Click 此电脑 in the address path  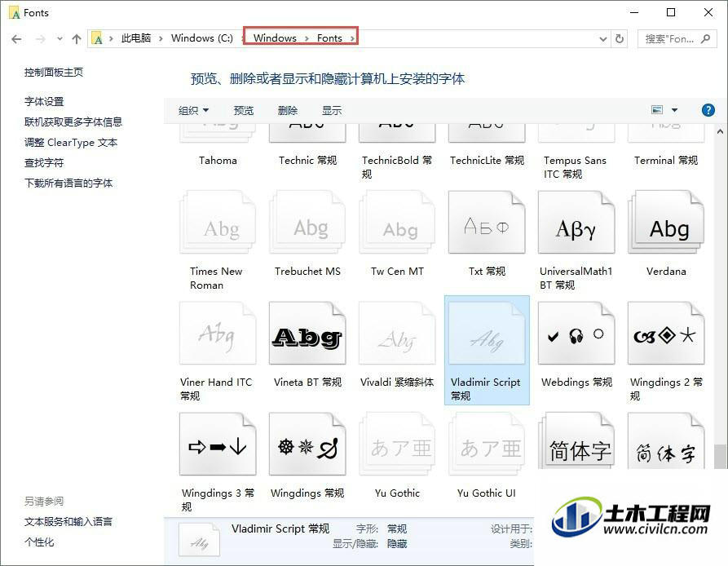click(x=136, y=38)
